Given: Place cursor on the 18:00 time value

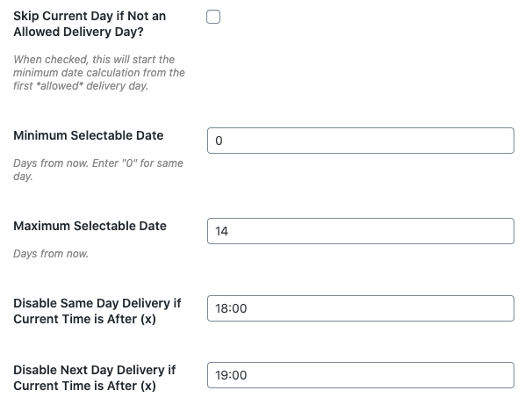Looking at the screenshot, I should [231, 309].
